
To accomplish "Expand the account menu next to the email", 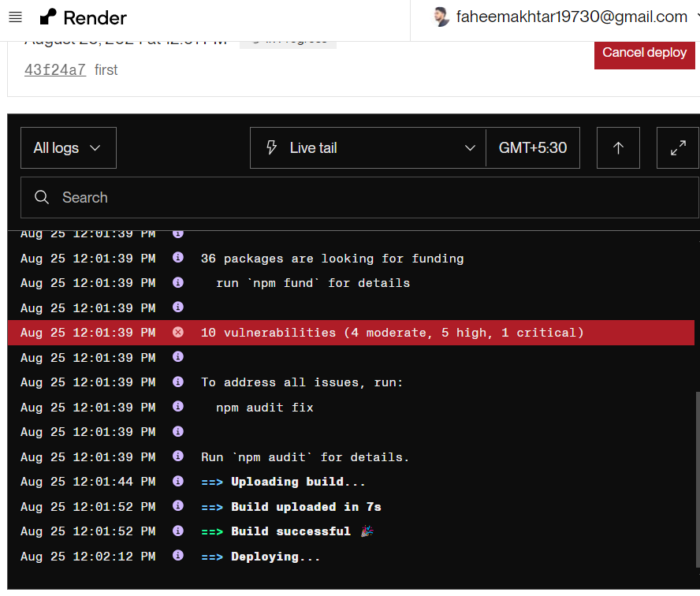I will pyautogui.click(x=697, y=16).
